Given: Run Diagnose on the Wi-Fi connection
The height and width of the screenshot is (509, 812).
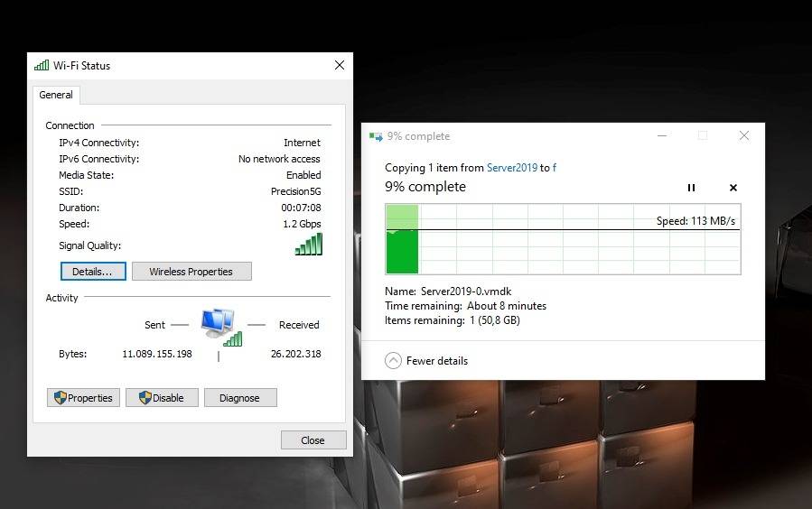Looking at the screenshot, I should pyautogui.click(x=240, y=398).
